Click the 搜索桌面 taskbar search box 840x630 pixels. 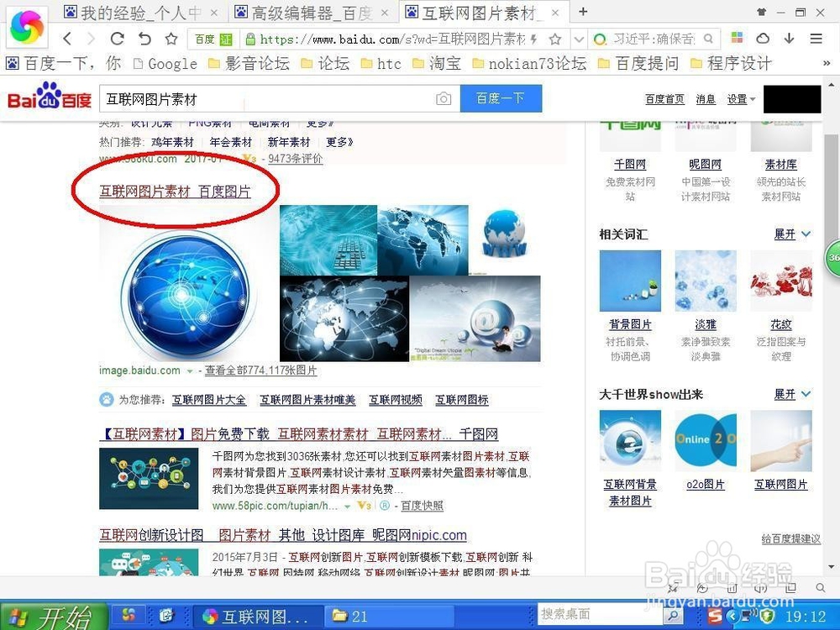(601, 614)
